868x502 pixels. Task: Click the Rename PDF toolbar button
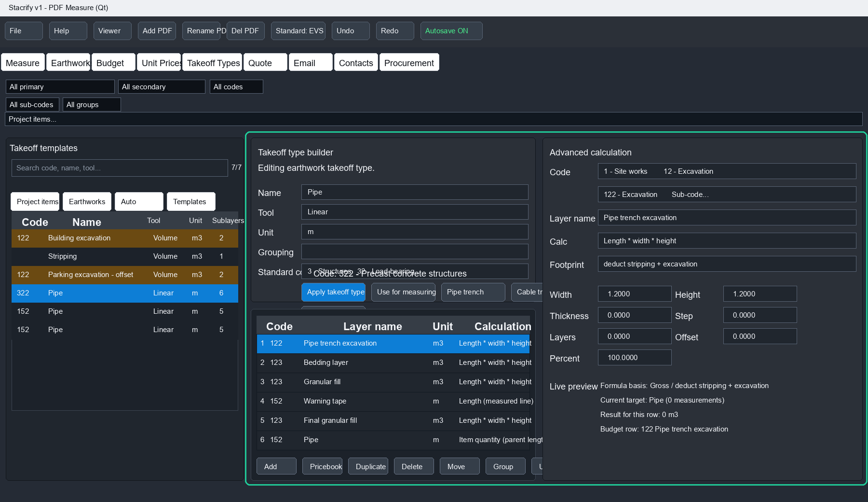point(201,31)
